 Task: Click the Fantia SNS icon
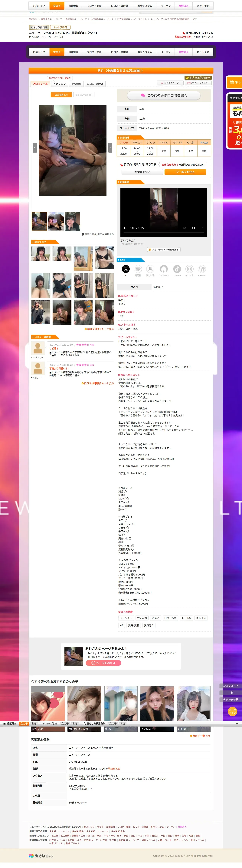(x=202, y=269)
